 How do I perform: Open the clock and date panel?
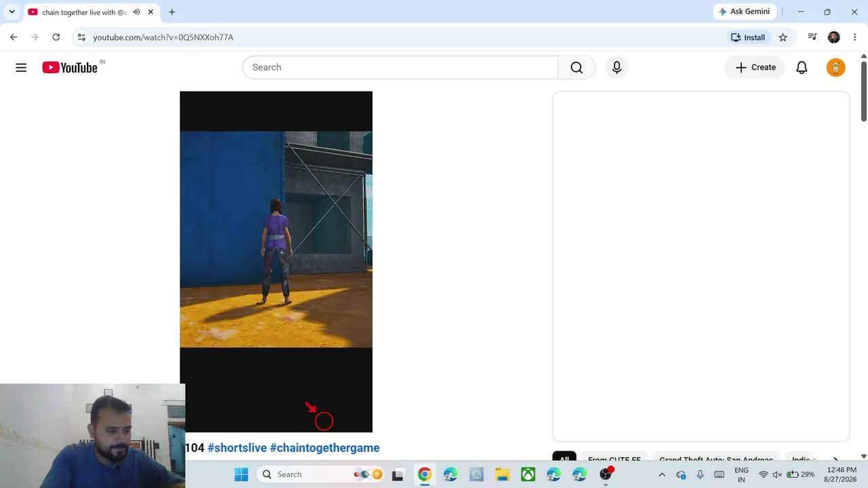coord(841,474)
